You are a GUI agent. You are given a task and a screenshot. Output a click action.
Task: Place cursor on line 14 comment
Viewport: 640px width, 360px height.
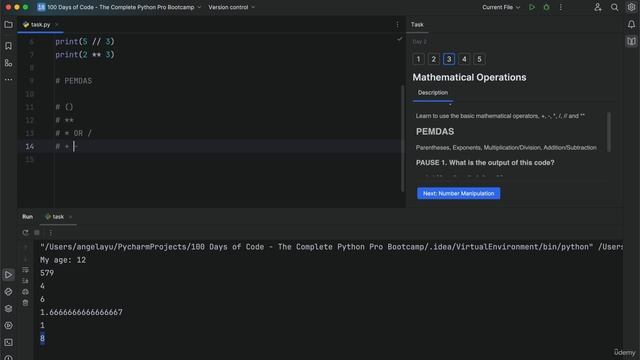pyautogui.click(x=66, y=146)
